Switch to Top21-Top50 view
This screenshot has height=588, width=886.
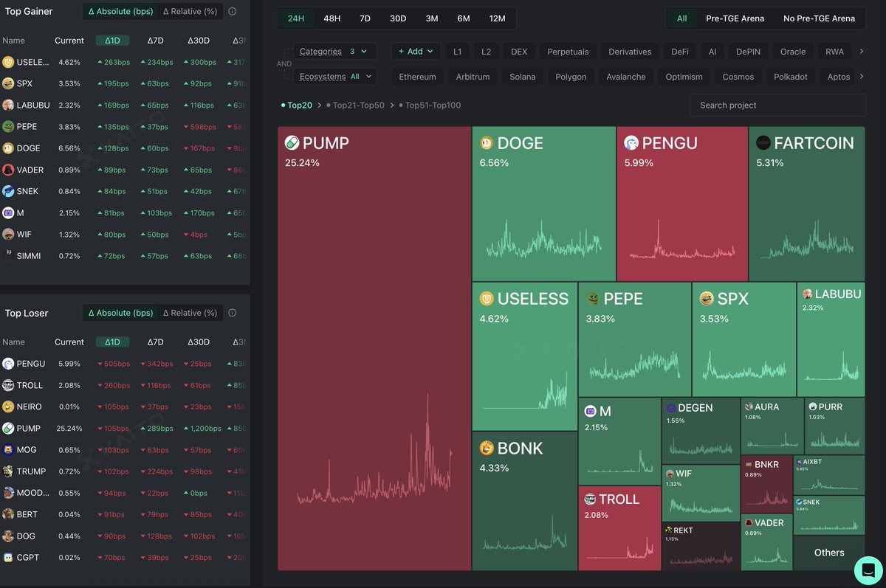coord(358,106)
